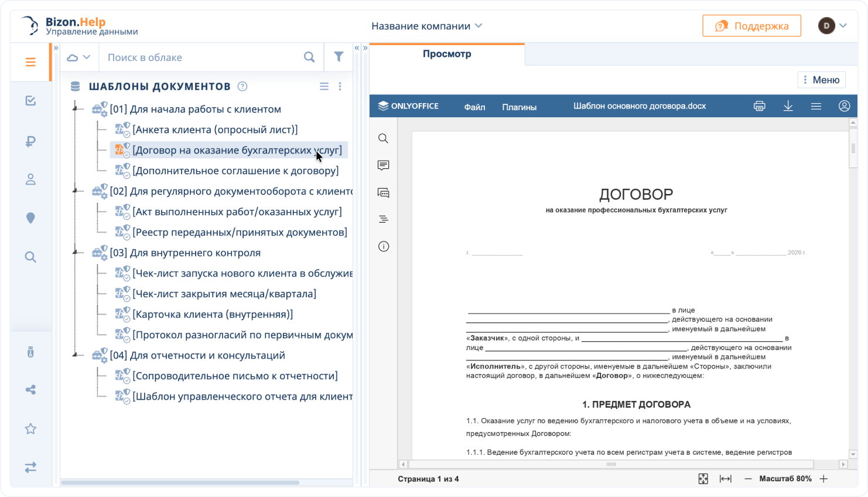Image resolution: width=868 pixels, height=497 pixels.
Task: Collapse the [01] template group node
Action: 74,109
